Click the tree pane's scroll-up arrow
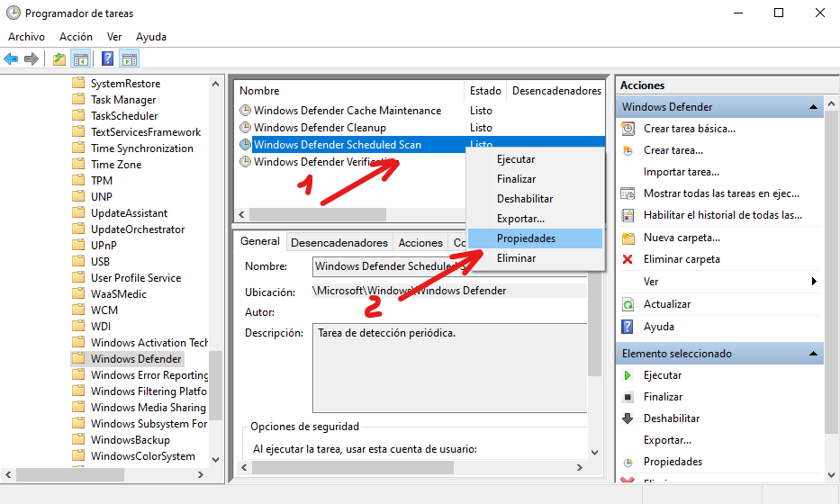This screenshot has width=840, height=504. (215, 84)
